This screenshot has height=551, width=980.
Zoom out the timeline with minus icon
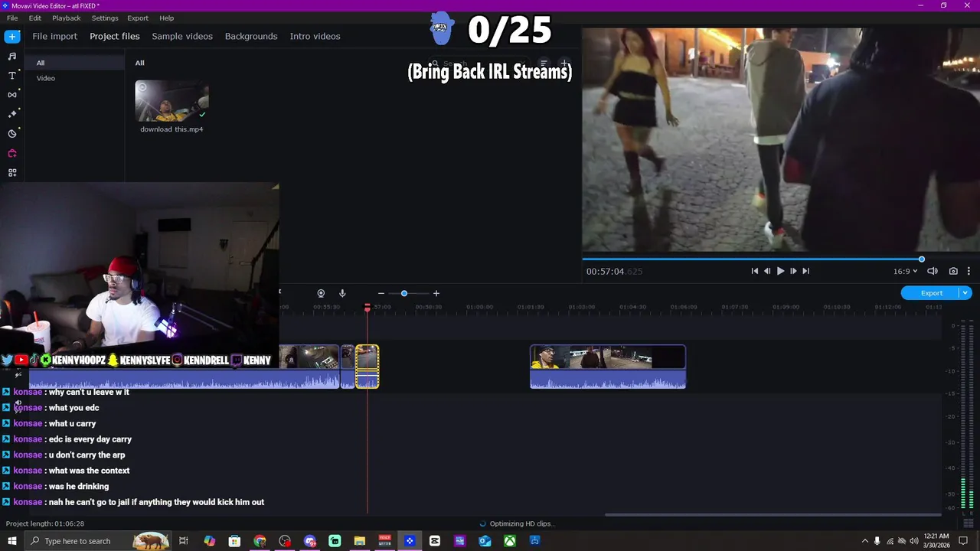381,293
